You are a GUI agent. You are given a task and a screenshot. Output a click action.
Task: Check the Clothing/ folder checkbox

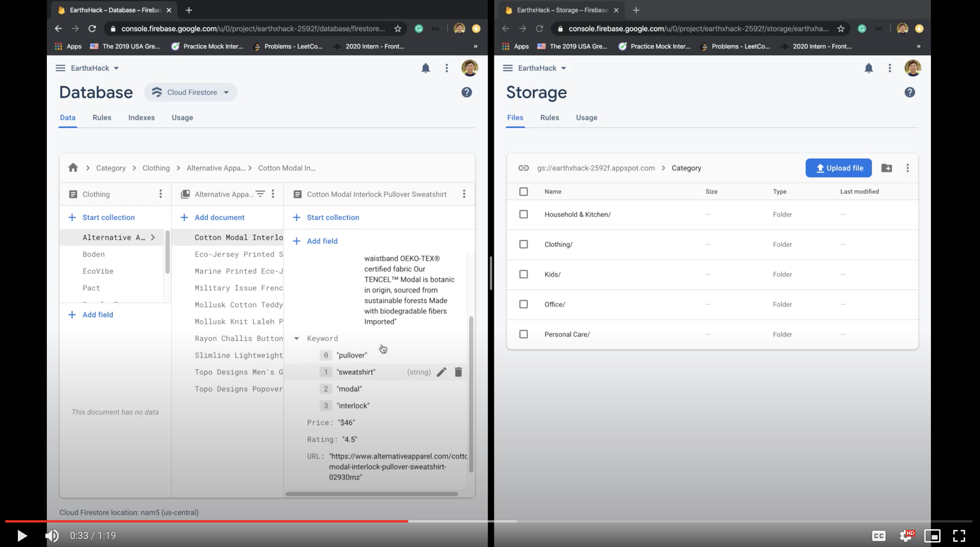523,244
